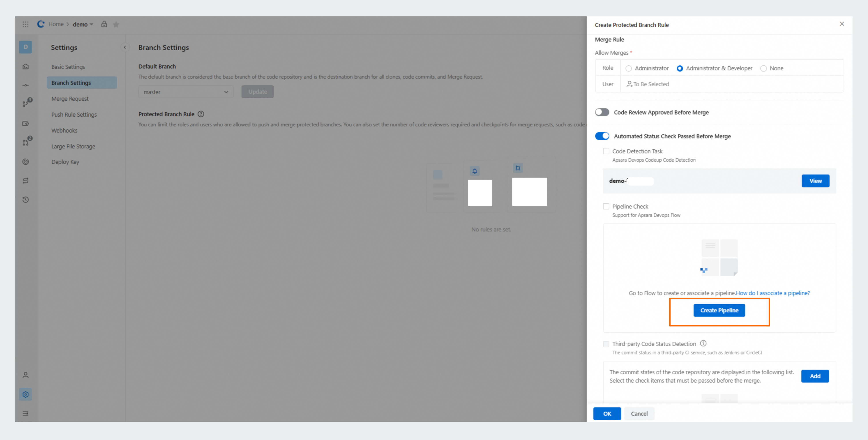Click Third-party Code Status Detection help icon
The height and width of the screenshot is (440, 868).
[703, 343]
